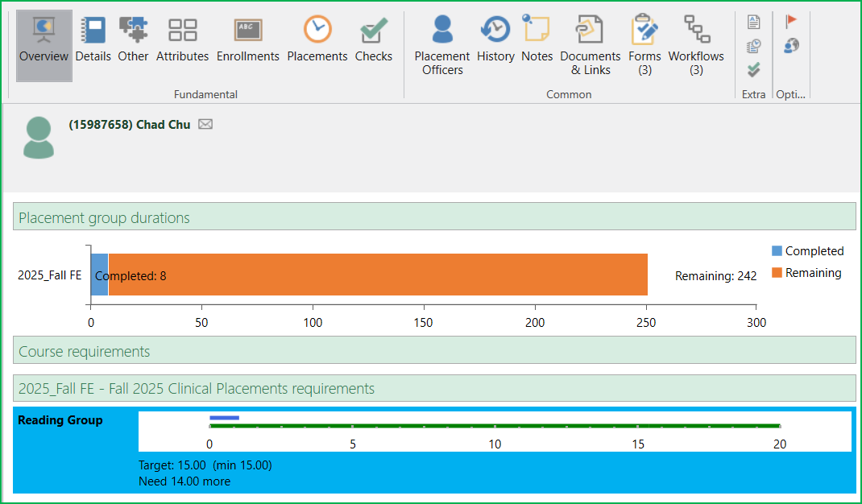Click the 2025_Fall FE chart label
The width and height of the screenshot is (862, 504).
(49, 275)
